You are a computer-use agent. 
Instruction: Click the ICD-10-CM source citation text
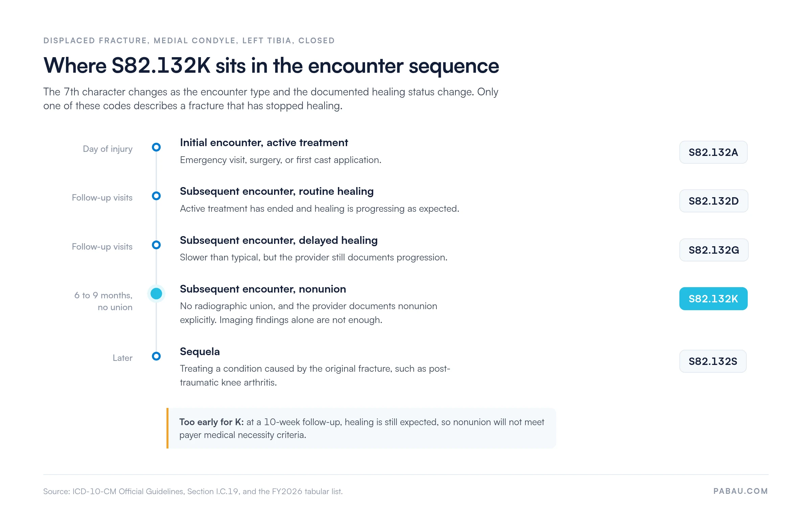(193, 491)
